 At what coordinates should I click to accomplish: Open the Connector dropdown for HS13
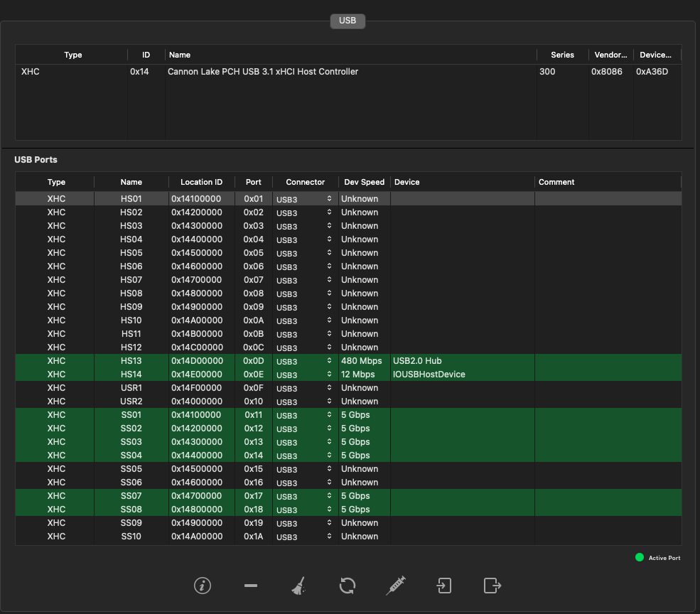[x=304, y=362]
